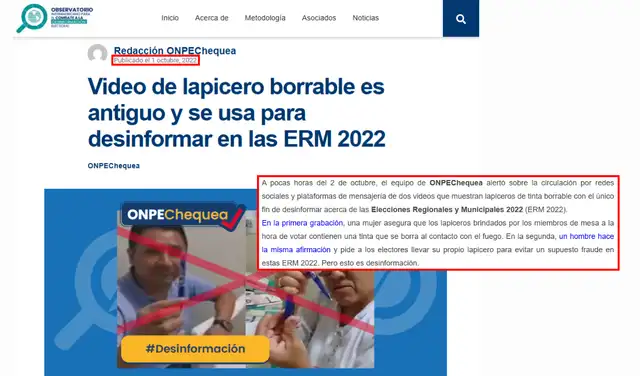Click the Redacción ONPEChequea author link
Viewport: 640px width, 376px height.
(x=175, y=51)
